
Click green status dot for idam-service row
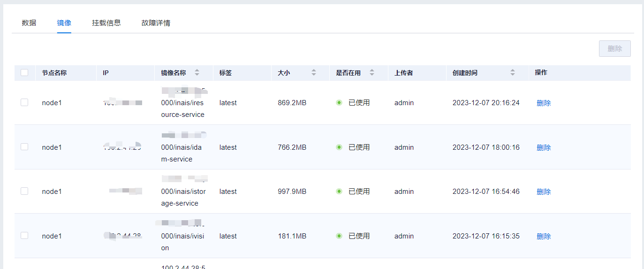(339, 147)
